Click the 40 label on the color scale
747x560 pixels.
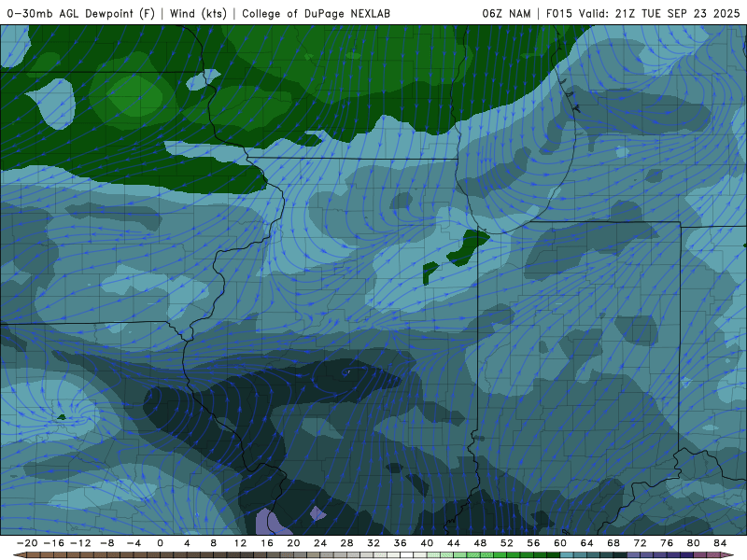pos(427,543)
